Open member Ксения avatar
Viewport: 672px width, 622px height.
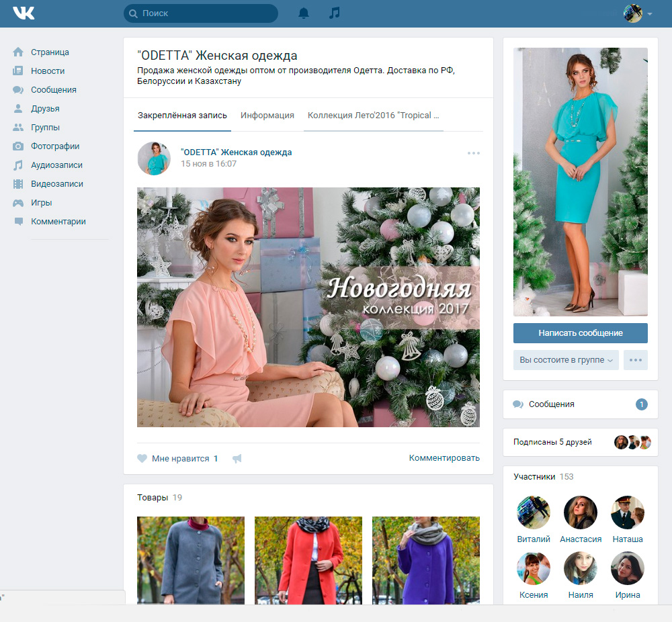pos(534,568)
